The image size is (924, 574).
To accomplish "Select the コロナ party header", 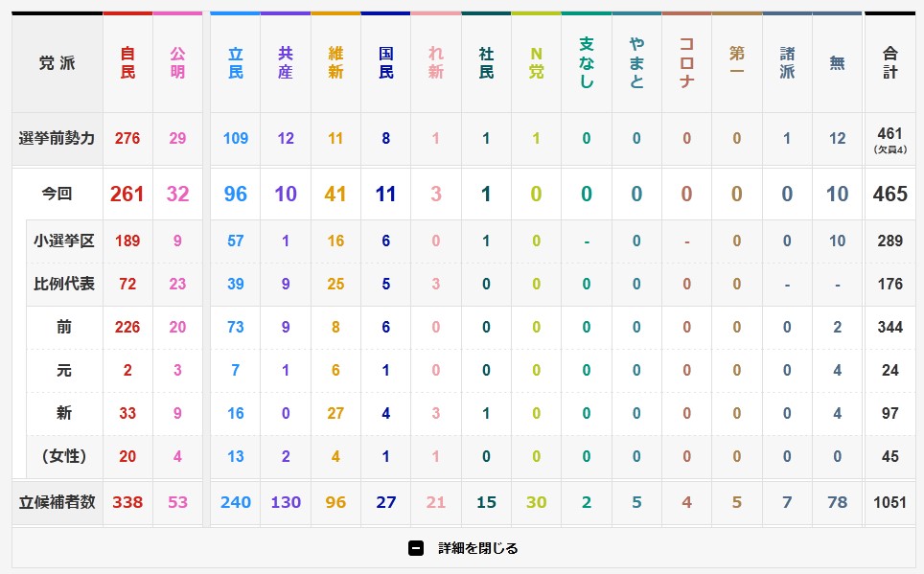I will (686, 63).
